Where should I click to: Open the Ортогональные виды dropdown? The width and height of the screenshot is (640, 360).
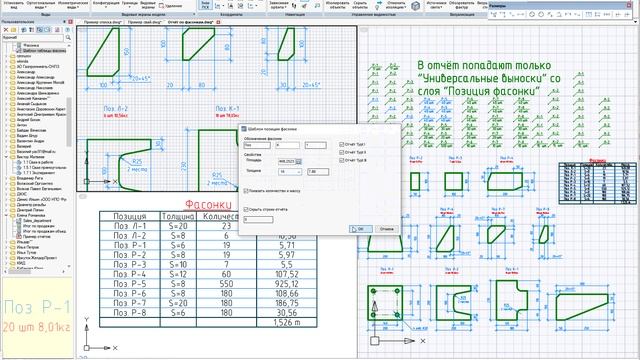point(41,4)
